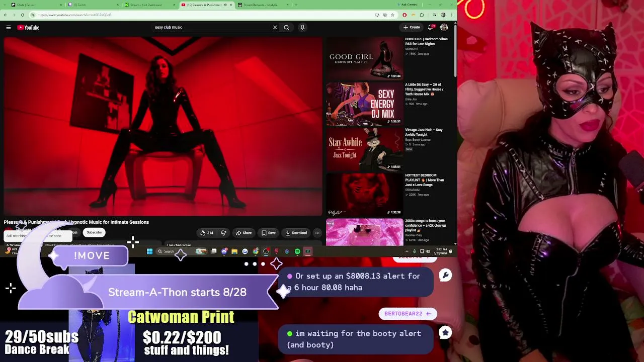Subscribe to the video's channel
This screenshot has width=644, height=362.
(94, 232)
